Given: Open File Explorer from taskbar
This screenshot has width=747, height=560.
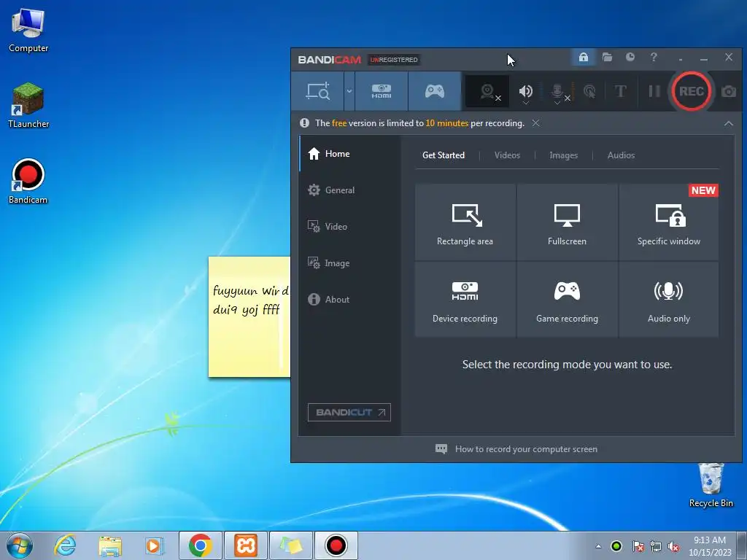Looking at the screenshot, I should pos(110,545).
